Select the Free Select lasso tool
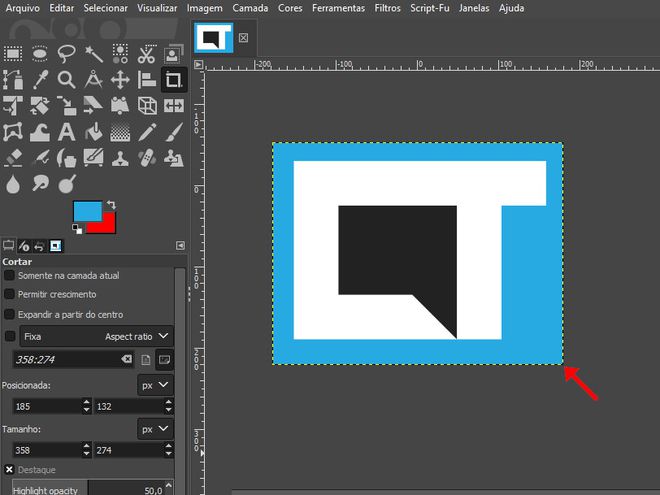 [x=67, y=54]
